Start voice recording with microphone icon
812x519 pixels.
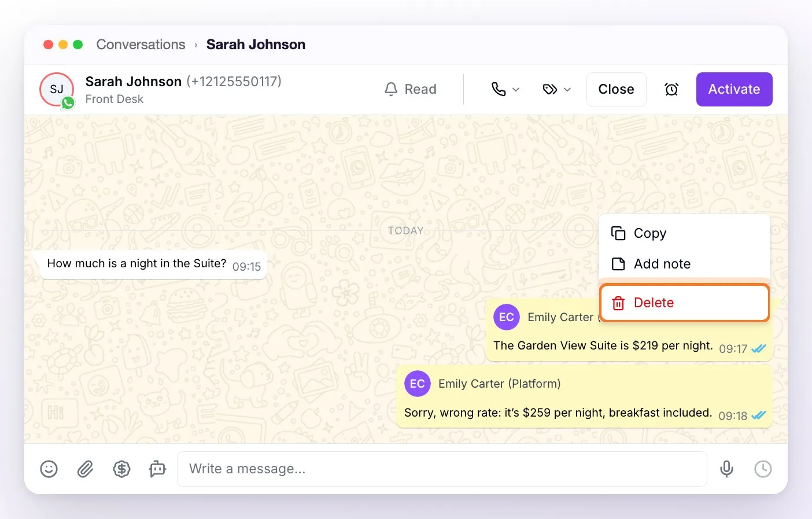click(x=727, y=469)
